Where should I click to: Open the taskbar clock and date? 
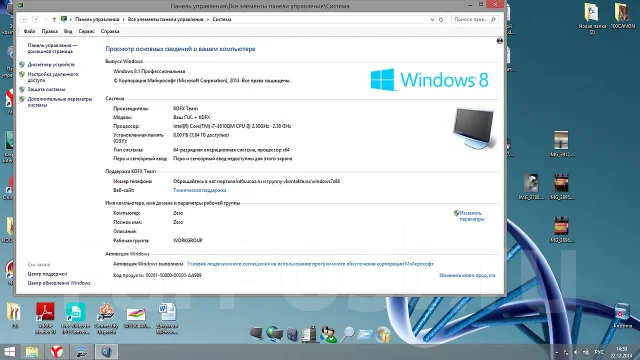tap(622, 352)
